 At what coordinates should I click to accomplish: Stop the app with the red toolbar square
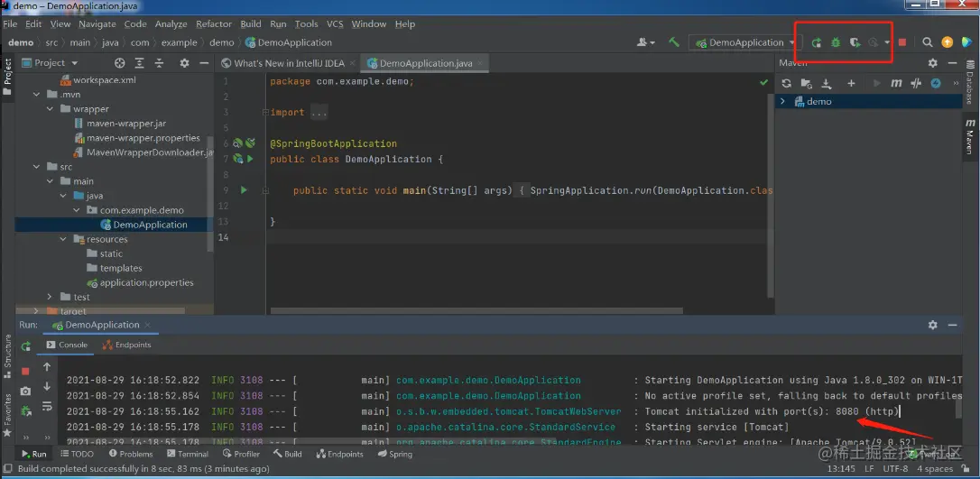(x=902, y=42)
